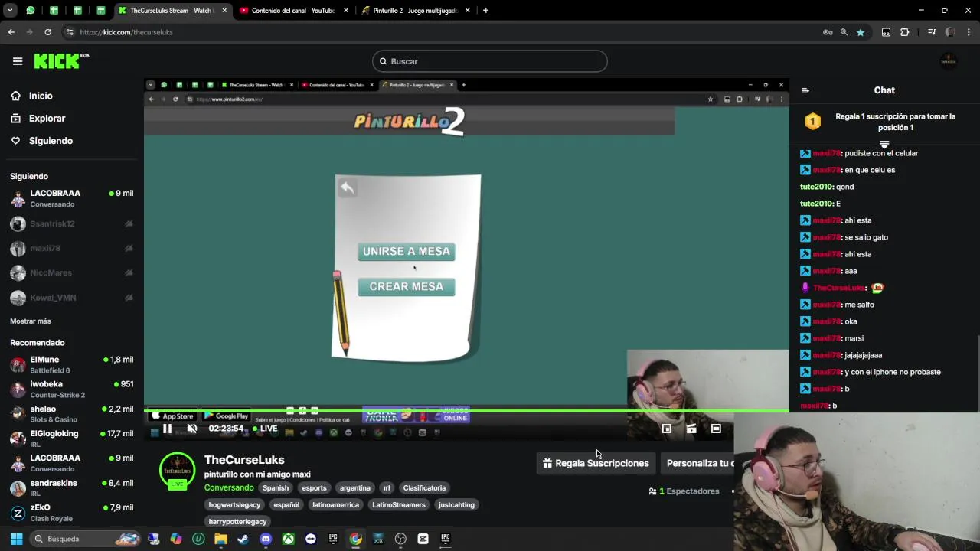Bookmark star icon in address bar
This screenshot has height=551, width=980.
pos(861,32)
